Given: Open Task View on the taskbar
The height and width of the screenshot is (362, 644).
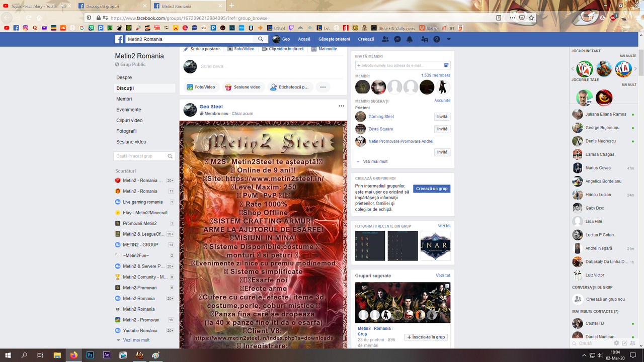Looking at the screenshot, I should pos(40,355).
